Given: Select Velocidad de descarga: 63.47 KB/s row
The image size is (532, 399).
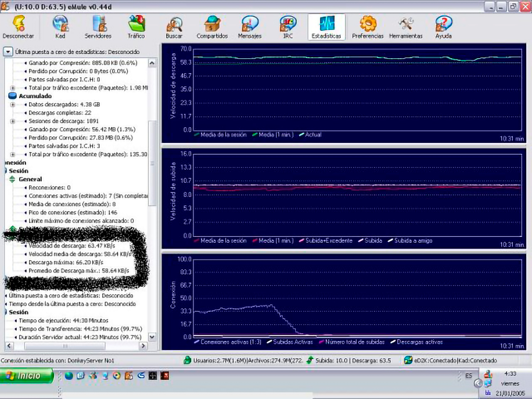Looking at the screenshot, I should [71, 246].
